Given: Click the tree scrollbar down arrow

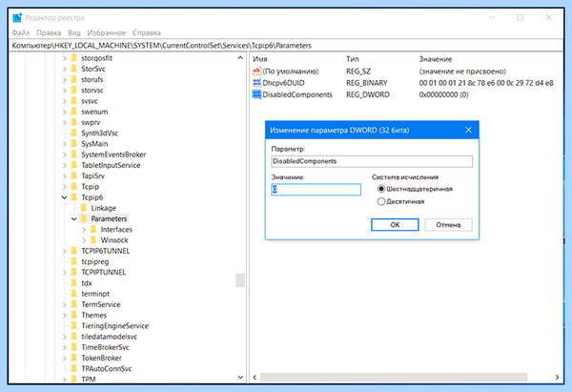Looking at the screenshot, I should 240,378.
